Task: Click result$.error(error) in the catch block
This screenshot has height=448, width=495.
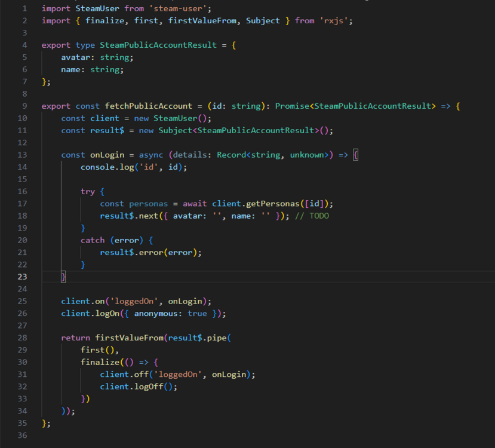Action: pos(150,252)
